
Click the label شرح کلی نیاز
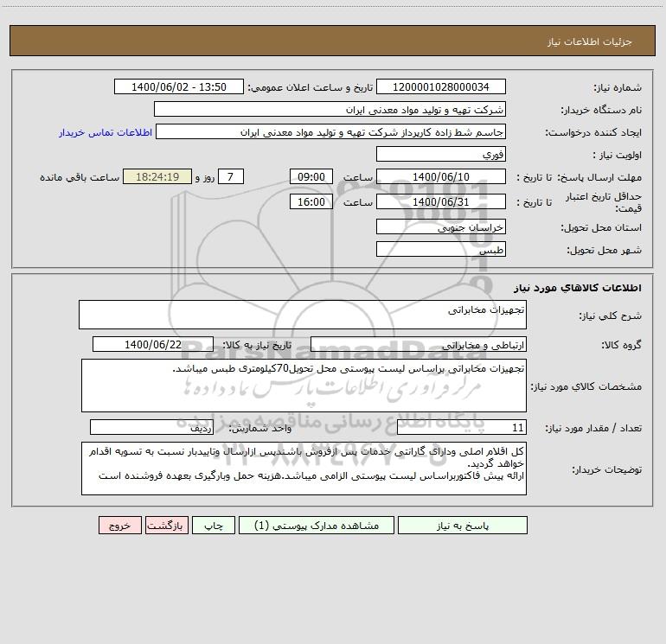[x=611, y=316]
